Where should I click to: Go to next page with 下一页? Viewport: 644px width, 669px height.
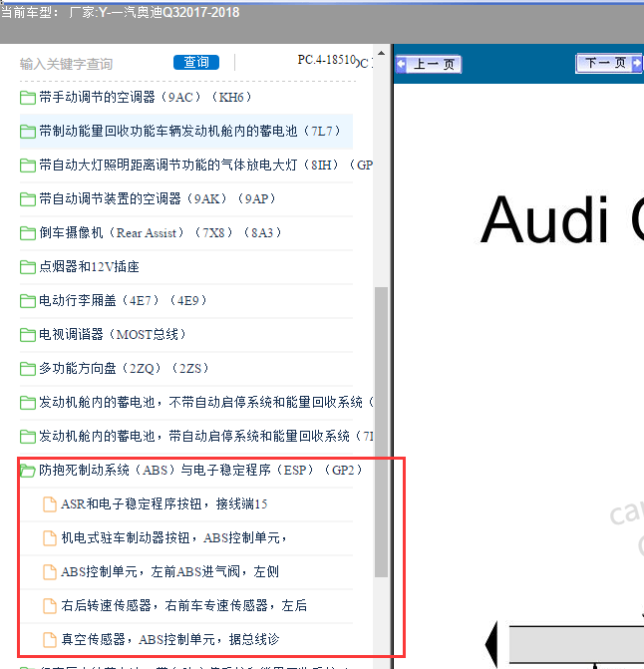click(609, 63)
